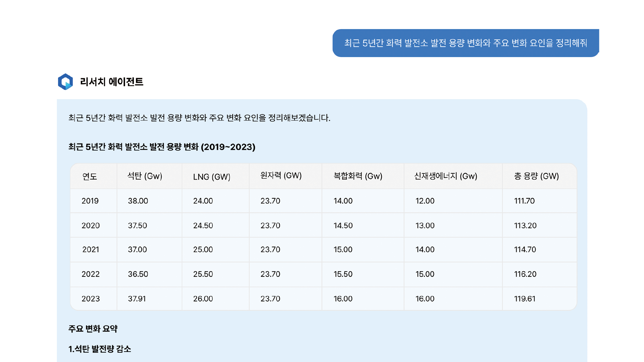Click the 신재생에너지 (Gw) column header
This screenshot has width=644, height=362.
click(x=445, y=176)
